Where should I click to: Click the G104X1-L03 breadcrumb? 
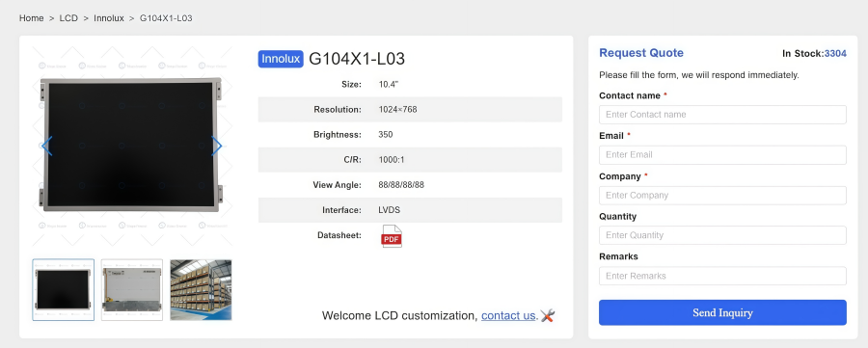coord(166,18)
